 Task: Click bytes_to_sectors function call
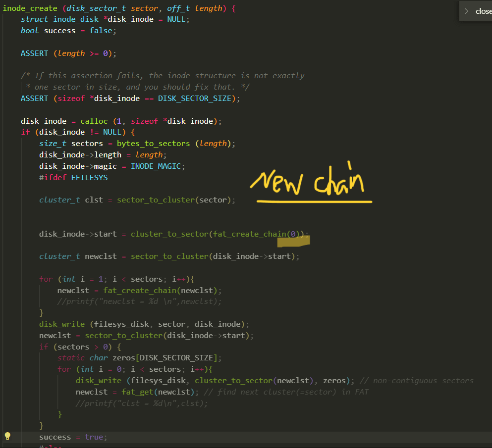(x=153, y=144)
